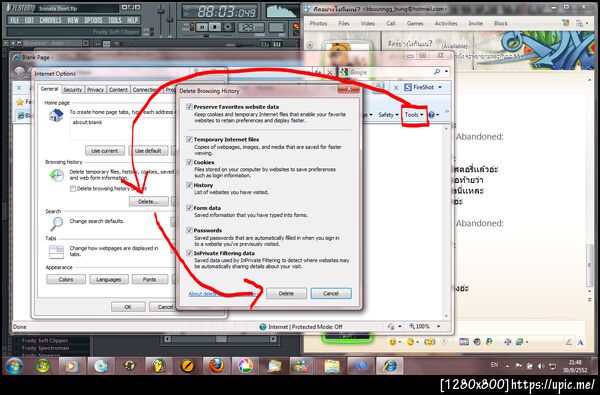This screenshot has width=600, height=395.
Task: Click the FL Studio play/pause button
Action: click(x=202, y=27)
